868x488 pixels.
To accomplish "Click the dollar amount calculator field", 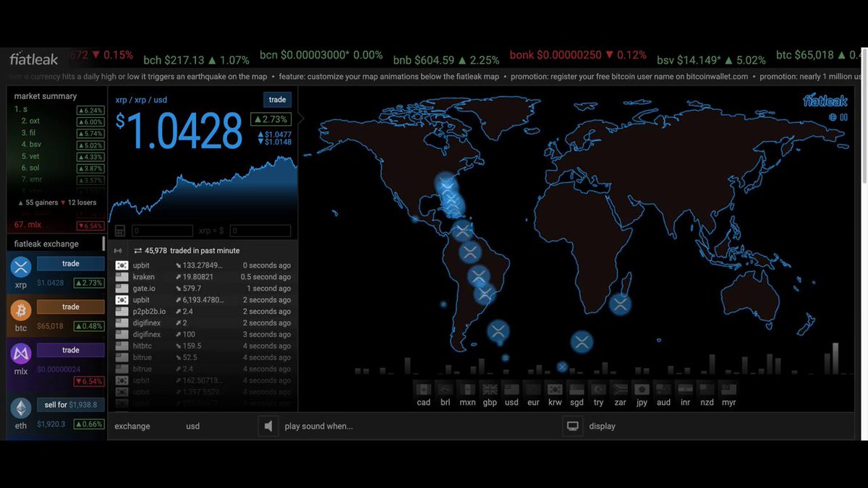I will click(x=260, y=231).
